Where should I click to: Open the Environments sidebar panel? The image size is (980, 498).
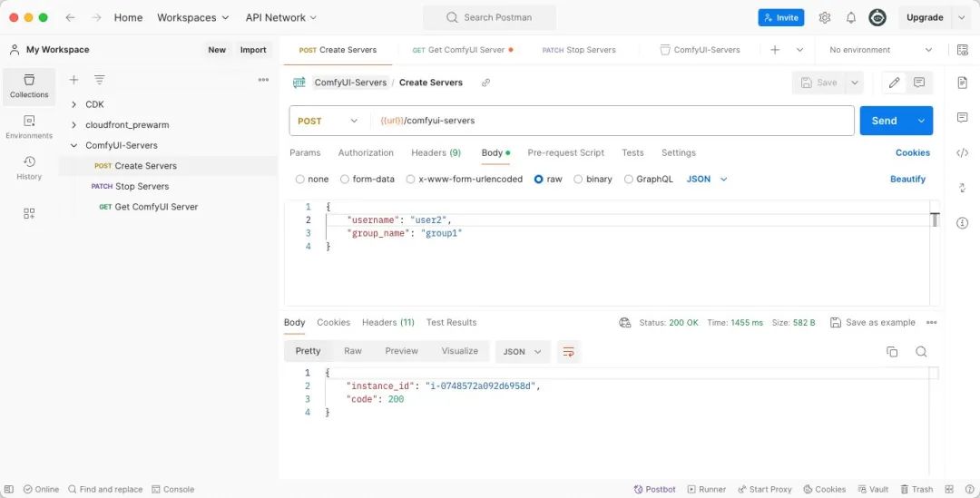click(29, 128)
